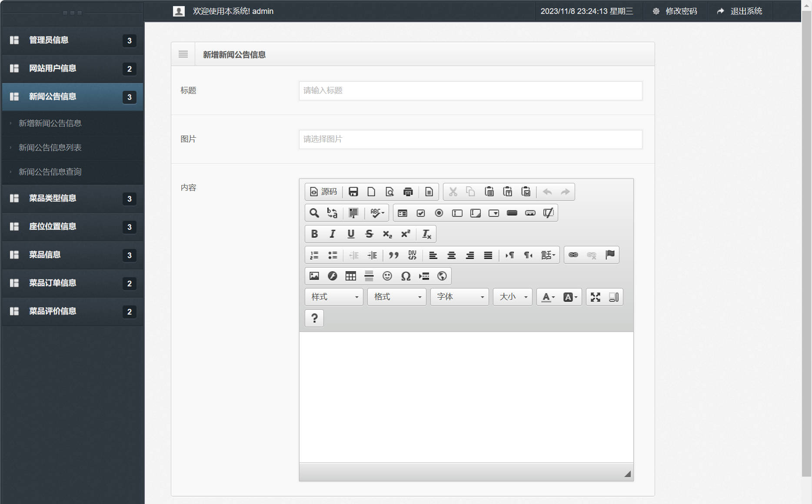Open the text color picker
This screenshot has width=812, height=504.
coord(548,297)
